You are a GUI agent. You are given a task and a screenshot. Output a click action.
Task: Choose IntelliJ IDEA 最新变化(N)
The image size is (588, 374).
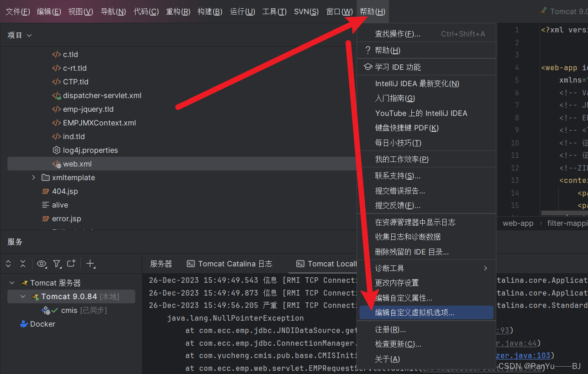coord(427,83)
